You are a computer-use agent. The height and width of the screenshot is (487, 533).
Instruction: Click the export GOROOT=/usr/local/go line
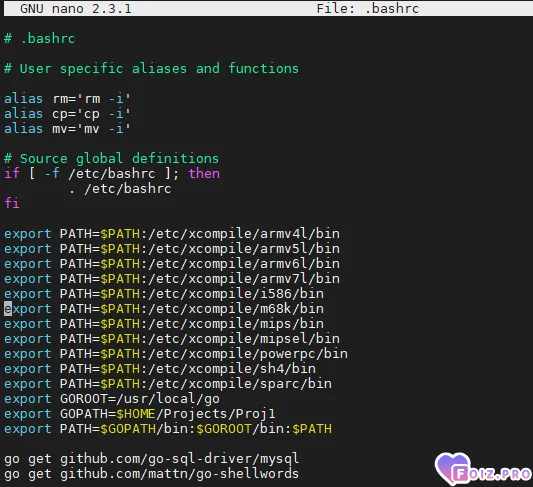112,399
